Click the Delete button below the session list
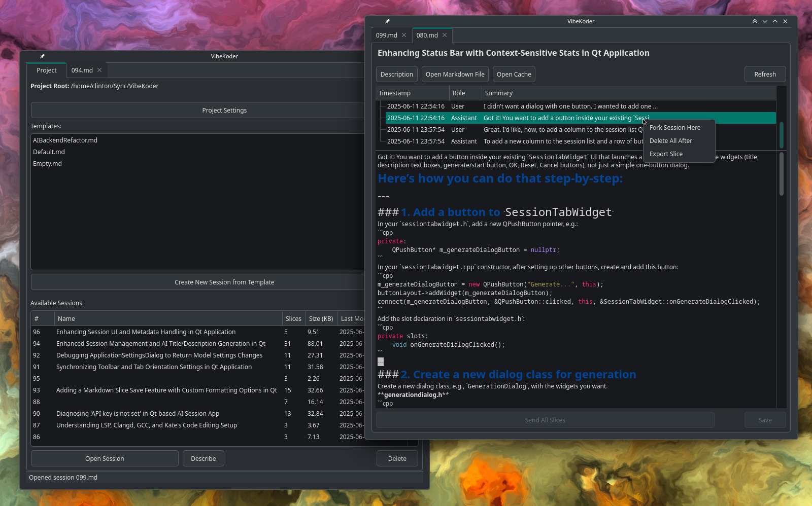The width and height of the screenshot is (812, 506). (397, 458)
